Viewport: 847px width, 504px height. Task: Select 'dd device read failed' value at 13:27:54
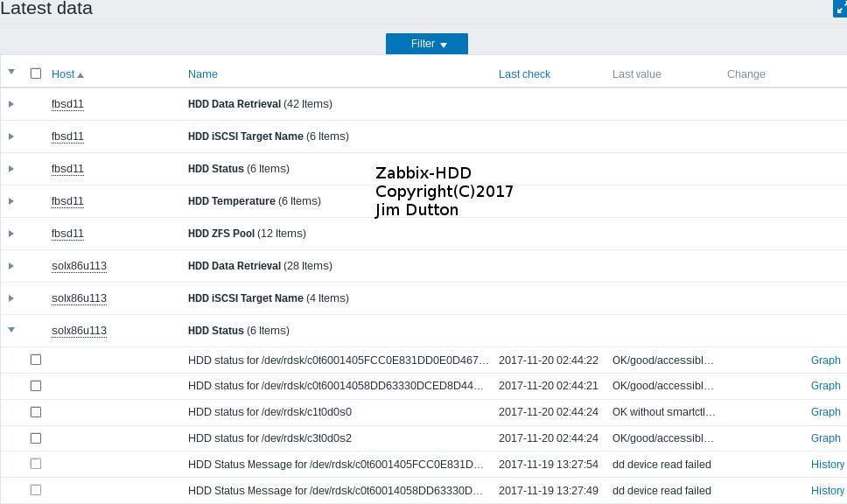pos(661,465)
